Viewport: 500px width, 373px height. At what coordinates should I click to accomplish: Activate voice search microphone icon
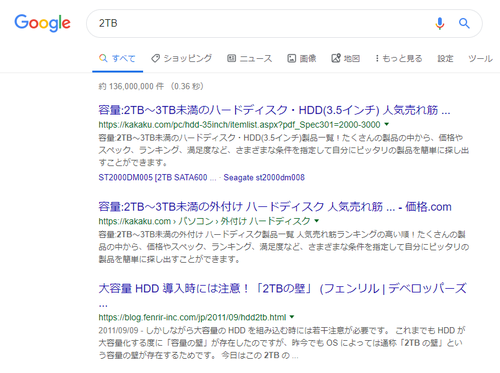coord(440,23)
